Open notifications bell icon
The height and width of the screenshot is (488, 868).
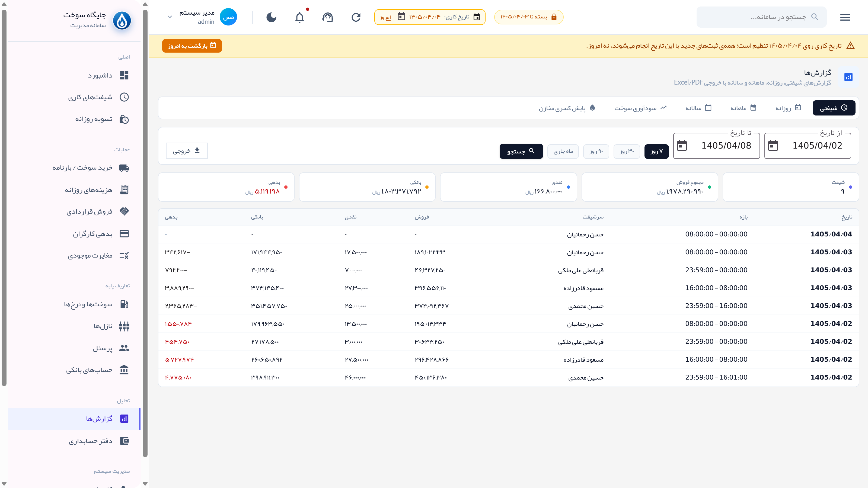click(299, 17)
